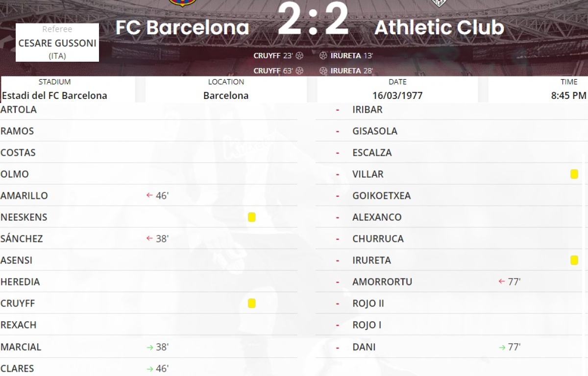
Task: Click Villar's yellow card icon
Action: [x=574, y=174]
